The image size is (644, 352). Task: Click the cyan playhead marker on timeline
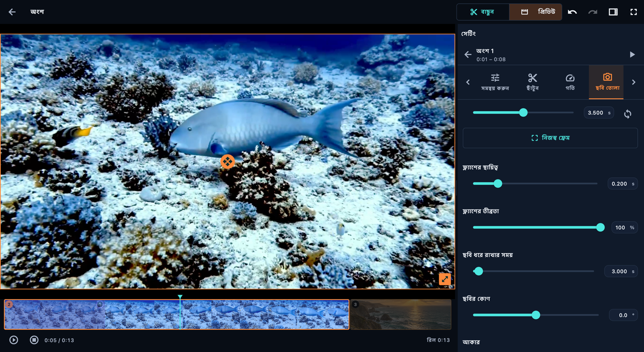(180, 297)
